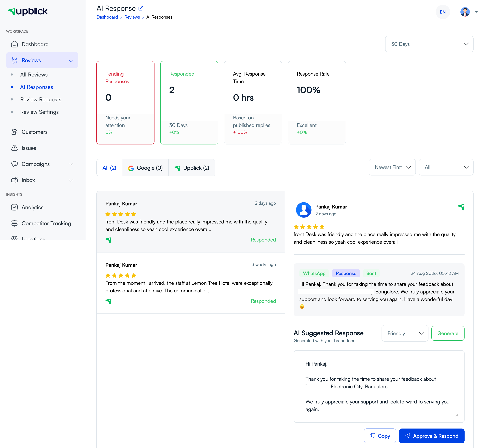
Task: Open Review Settings submenu item
Action: click(40, 112)
